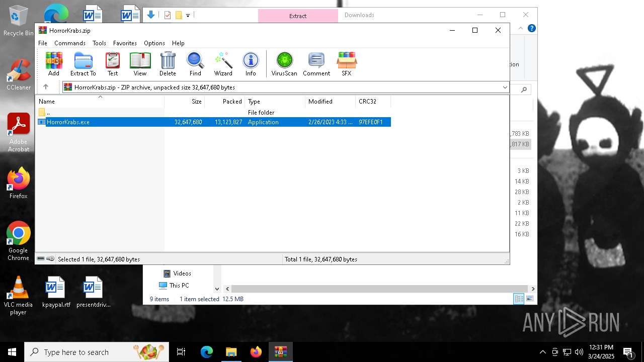Open the Comment tool
Viewport: 644px width, 362px height.
coord(316,64)
